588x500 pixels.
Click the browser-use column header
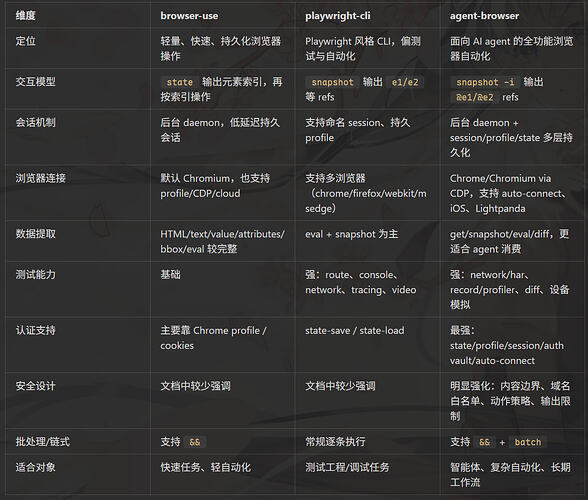tap(189, 16)
